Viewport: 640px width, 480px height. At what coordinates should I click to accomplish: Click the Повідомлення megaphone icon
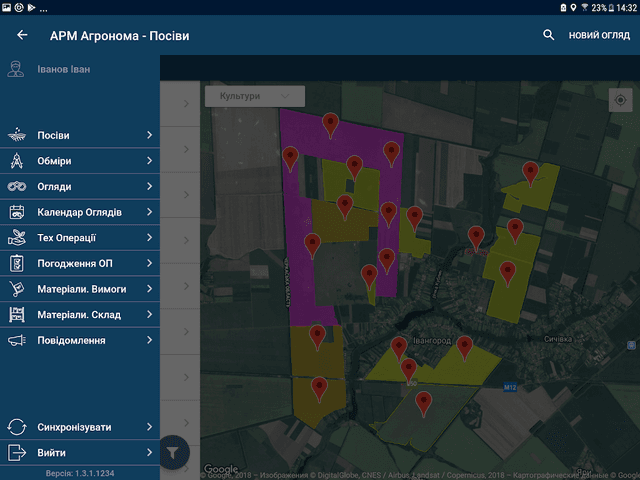[17, 340]
